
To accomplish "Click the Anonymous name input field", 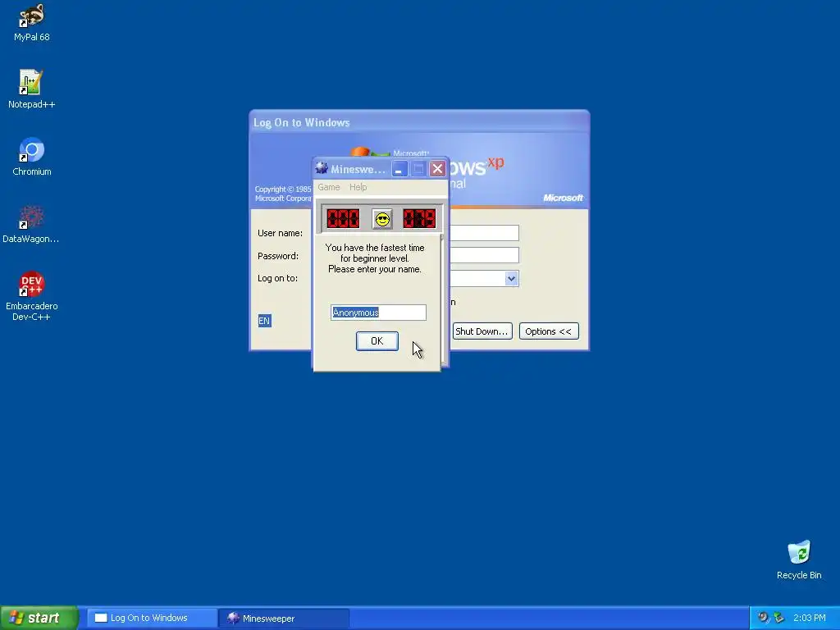I will [x=378, y=313].
